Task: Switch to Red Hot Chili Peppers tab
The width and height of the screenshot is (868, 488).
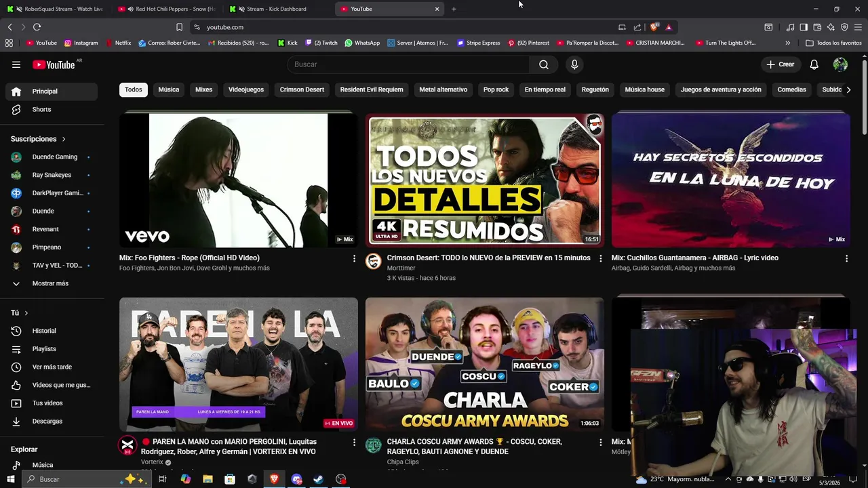Action: pyautogui.click(x=167, y=9)
